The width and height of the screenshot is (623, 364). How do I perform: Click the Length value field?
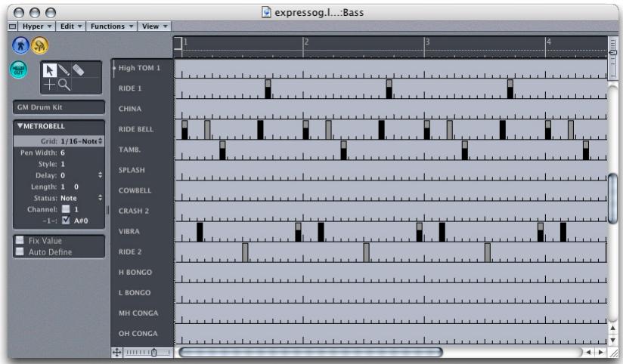[70, 187]
